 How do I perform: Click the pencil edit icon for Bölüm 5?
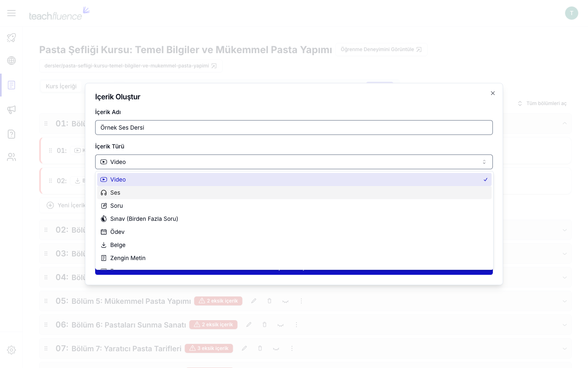pyautogui.click(x=254, y=301)
